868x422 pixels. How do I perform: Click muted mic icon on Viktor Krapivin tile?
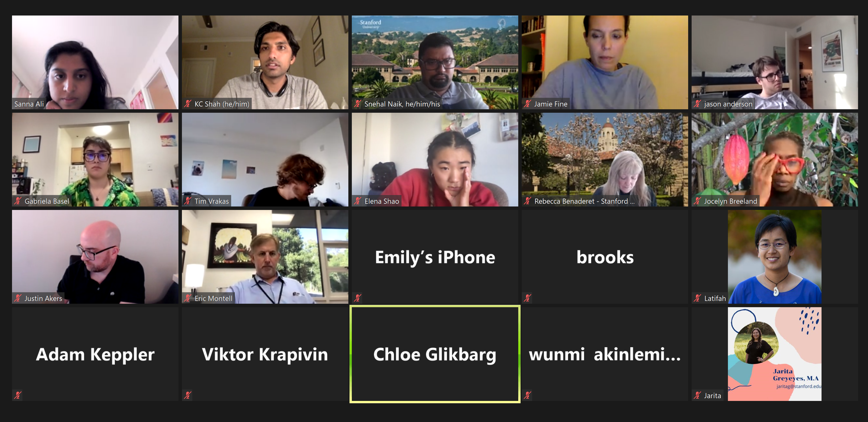click(x=188, y=395)
